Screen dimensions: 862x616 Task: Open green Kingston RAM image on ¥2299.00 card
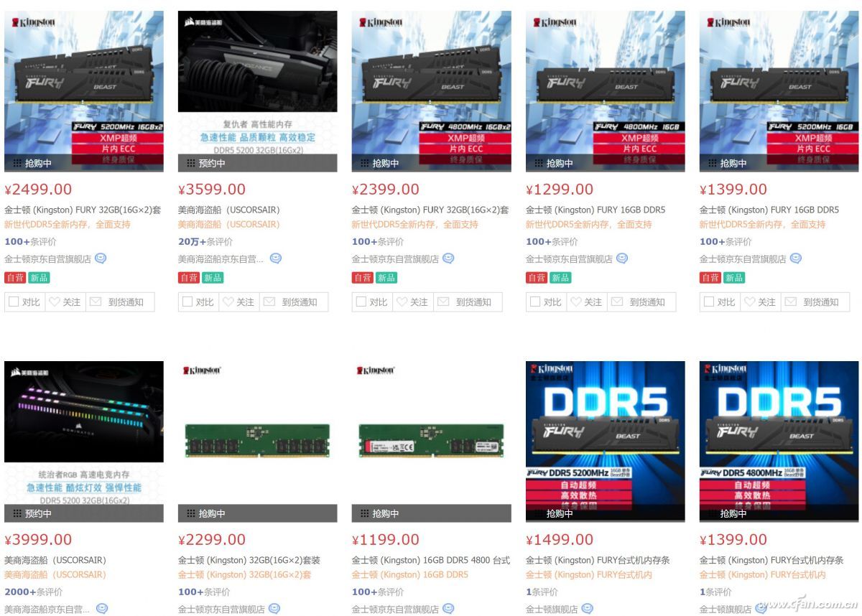[x=258, y=442]
